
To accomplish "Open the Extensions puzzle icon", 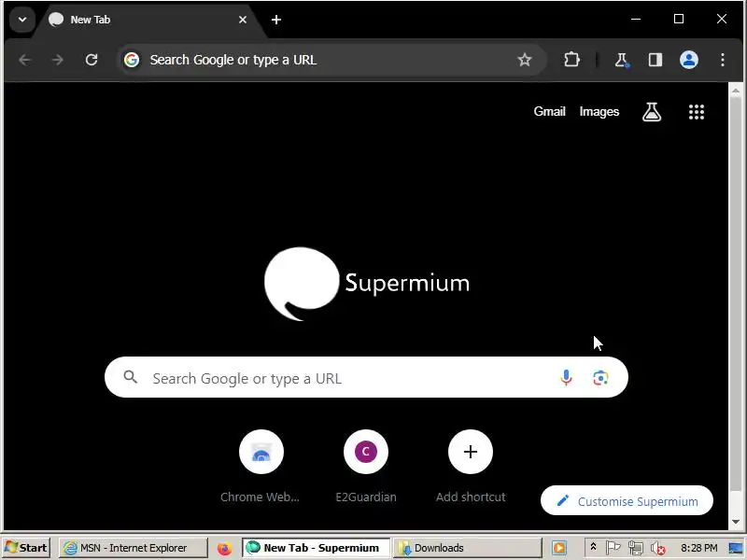I will (x=571, y=60).
